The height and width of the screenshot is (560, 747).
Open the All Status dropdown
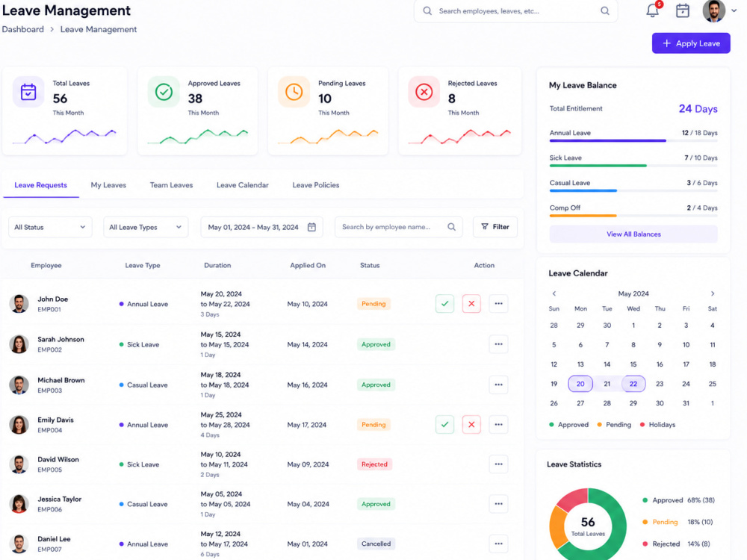click(x=50, y=227)
